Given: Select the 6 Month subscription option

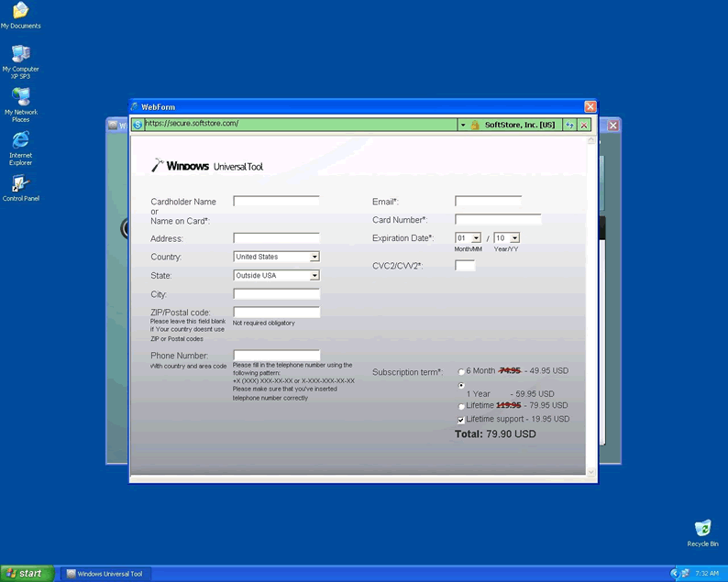Looking at the screenshot, I should point(461,372).
